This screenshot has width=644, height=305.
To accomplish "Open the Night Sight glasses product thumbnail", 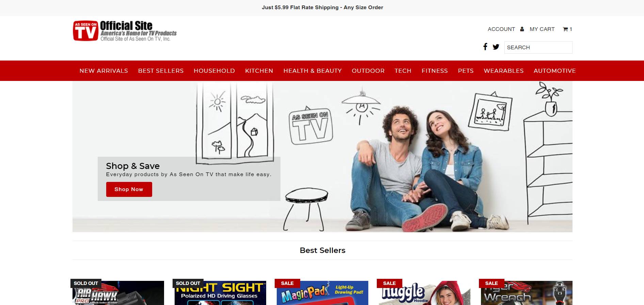I will (x=220, y=293).
